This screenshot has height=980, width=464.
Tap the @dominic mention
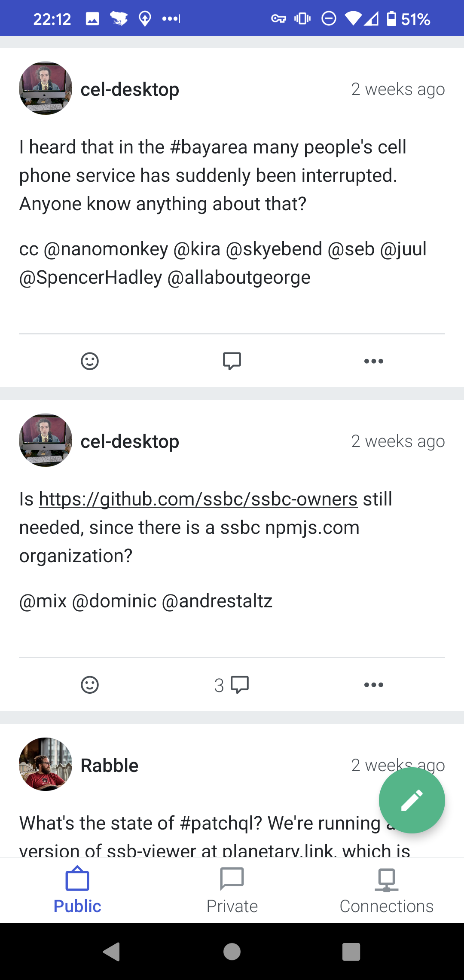point(115,600)
